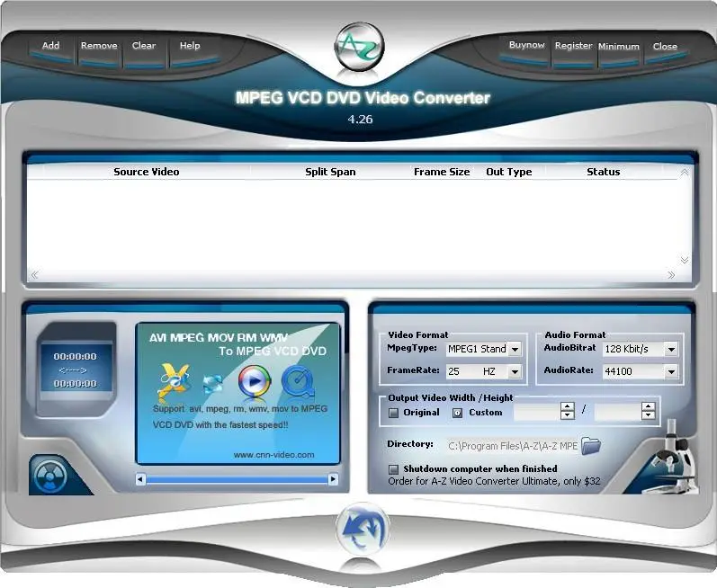Click the yellow X media icon in the preview

tap(174, 381)
